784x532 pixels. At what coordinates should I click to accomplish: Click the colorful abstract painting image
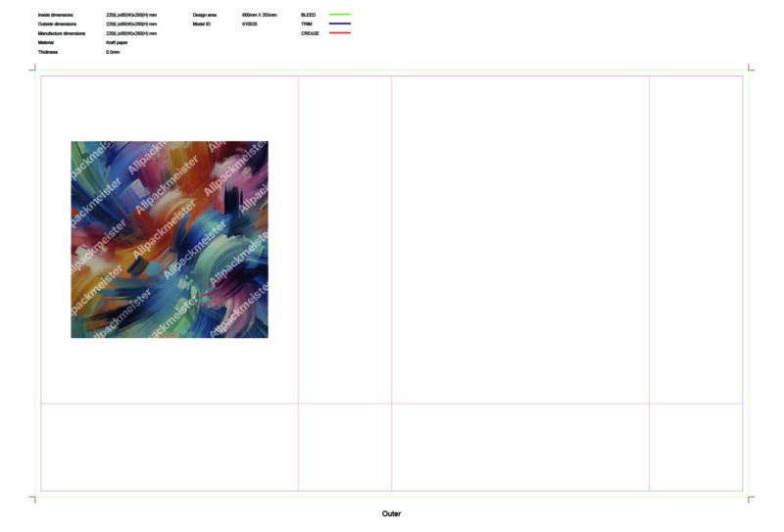tap(170, 239)
